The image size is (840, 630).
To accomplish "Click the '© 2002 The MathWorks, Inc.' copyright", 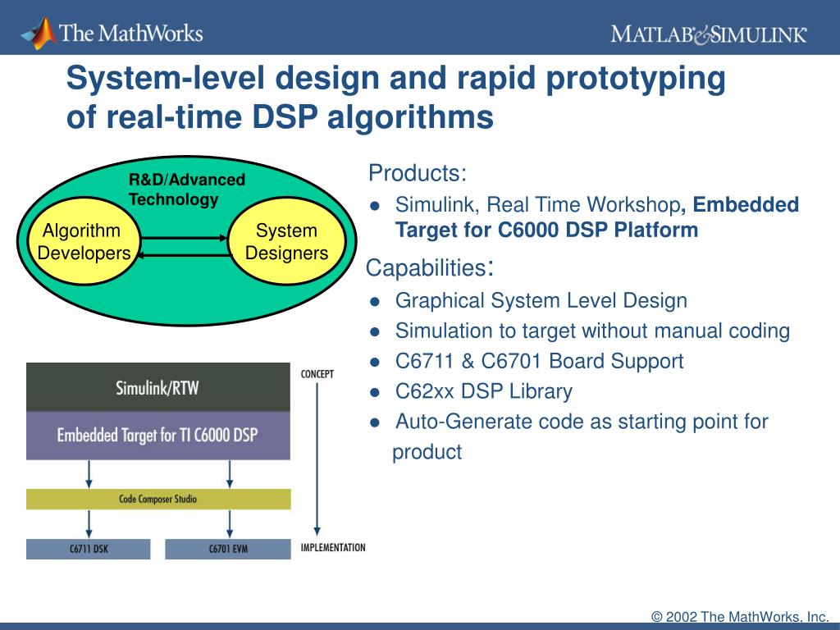I will (x=740, y=617).
